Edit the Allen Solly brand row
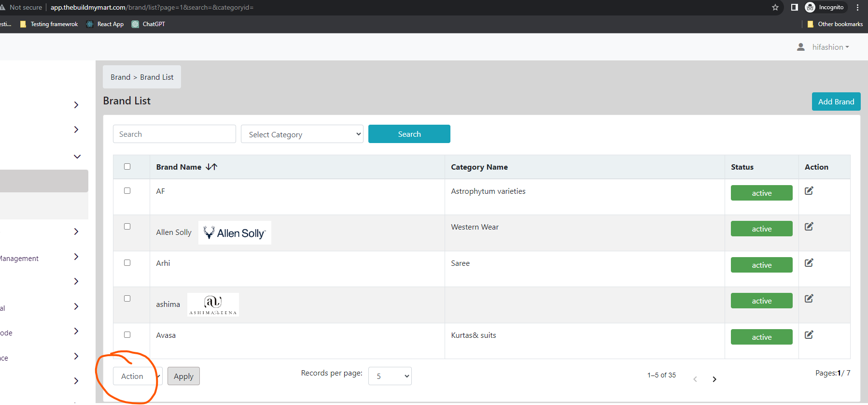Viewport: 868px width, 405px height. click(809, 227)
